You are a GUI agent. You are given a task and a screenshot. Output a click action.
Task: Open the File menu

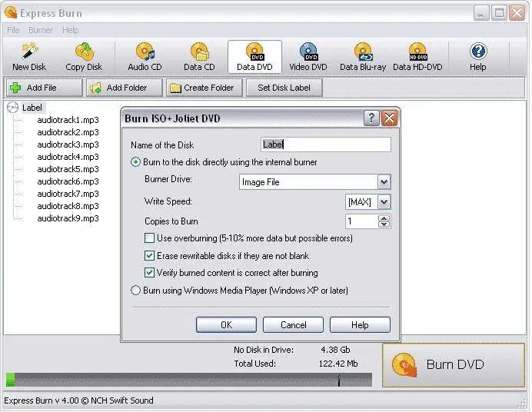tap(13, 30)
